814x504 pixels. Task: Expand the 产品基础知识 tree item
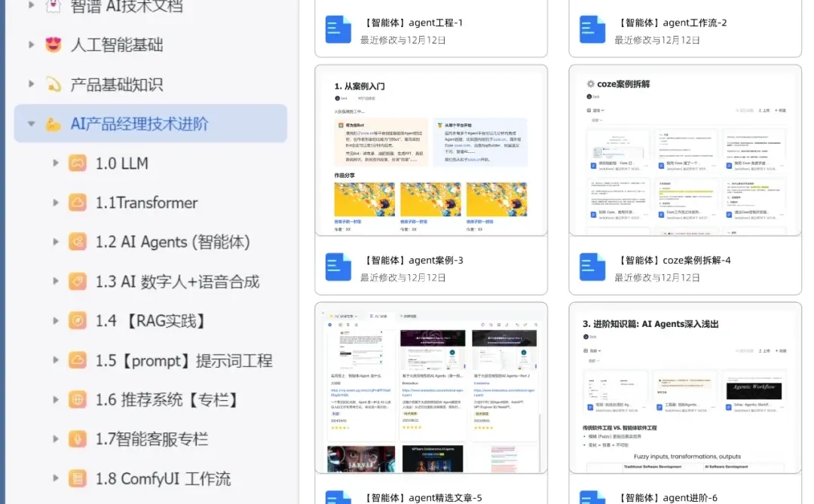31,85
